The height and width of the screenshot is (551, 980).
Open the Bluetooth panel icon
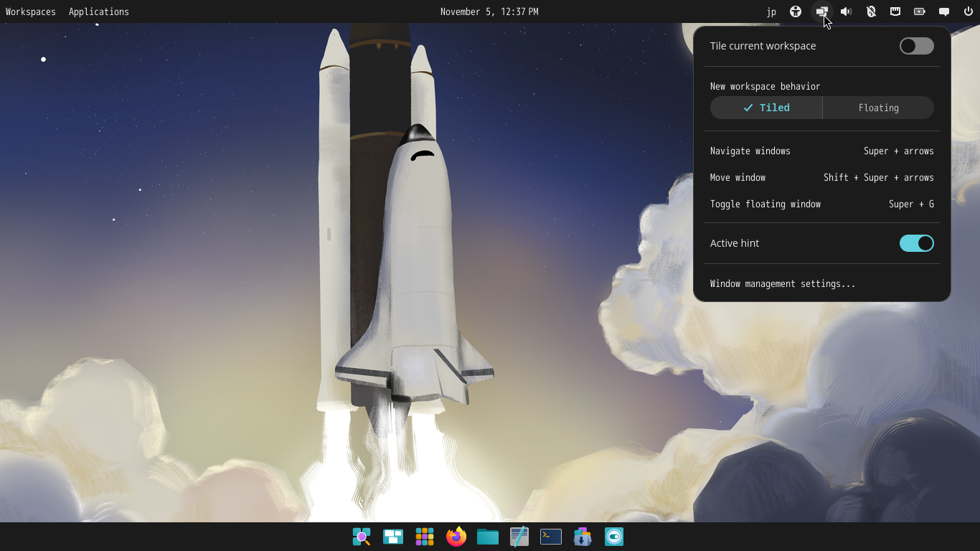point(871,11)
